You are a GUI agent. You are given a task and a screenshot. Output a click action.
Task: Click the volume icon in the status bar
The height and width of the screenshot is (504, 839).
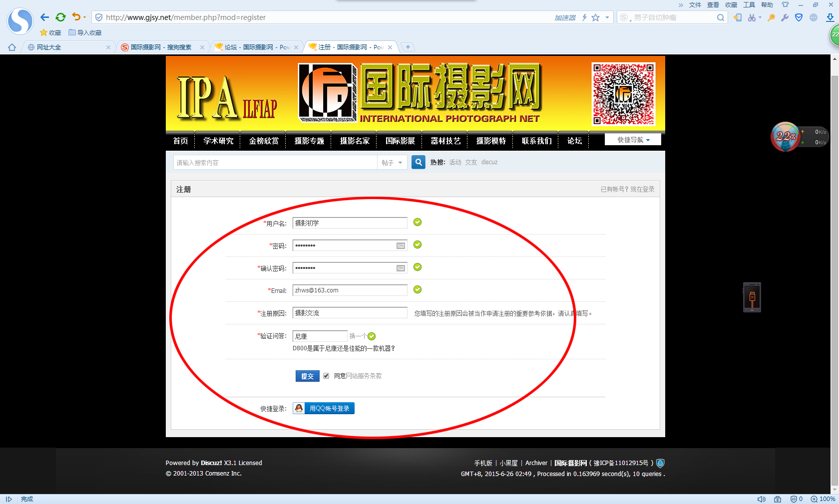coord(762,499)
